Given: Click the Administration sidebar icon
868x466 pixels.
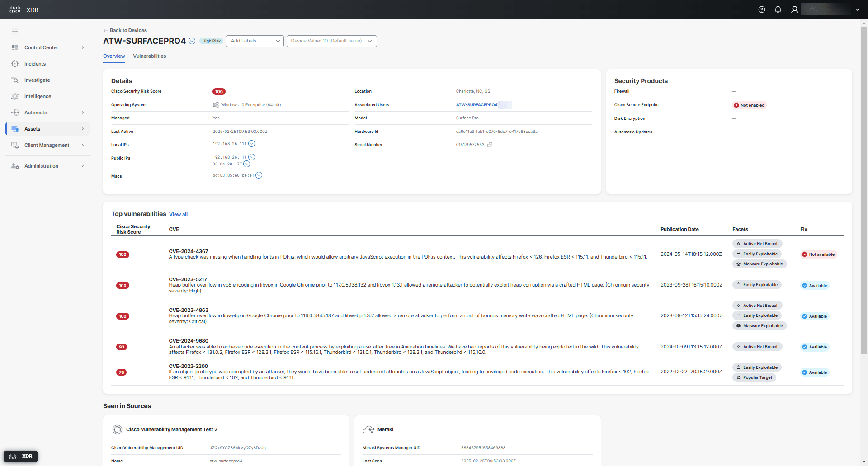Looking at the screenshot, I should 15,166.
